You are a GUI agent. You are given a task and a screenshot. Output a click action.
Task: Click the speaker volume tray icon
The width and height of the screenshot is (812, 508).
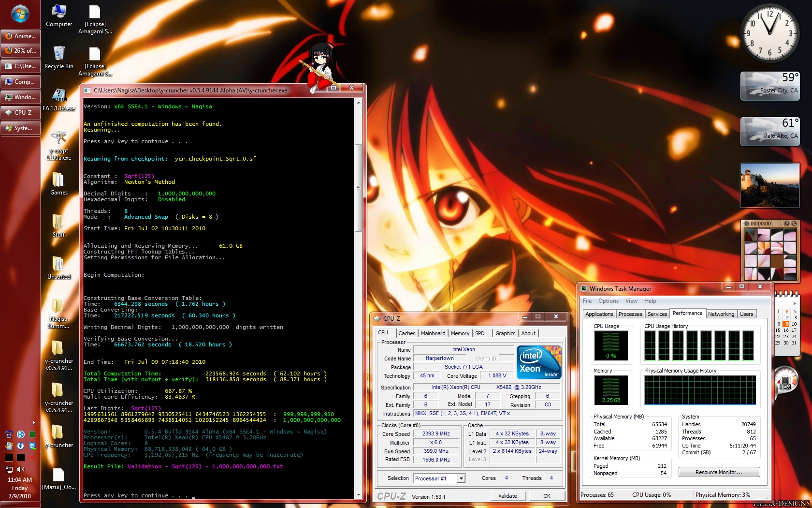(21, 469)
